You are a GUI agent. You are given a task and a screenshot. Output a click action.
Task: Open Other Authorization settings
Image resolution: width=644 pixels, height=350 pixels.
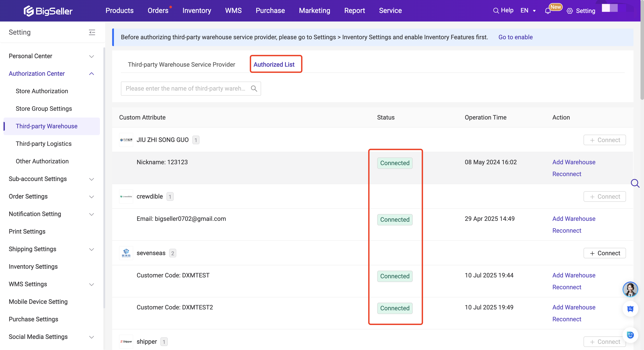[x=42, y=161]
